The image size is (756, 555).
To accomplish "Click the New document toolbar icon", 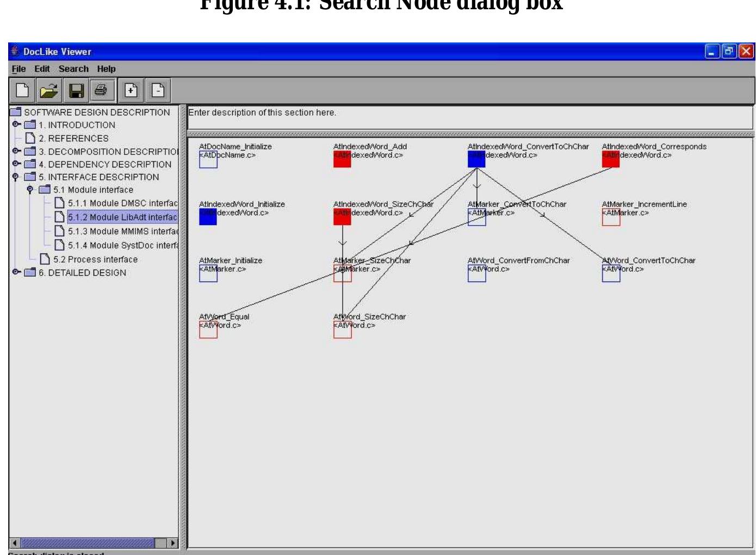I will click(22, 90).
